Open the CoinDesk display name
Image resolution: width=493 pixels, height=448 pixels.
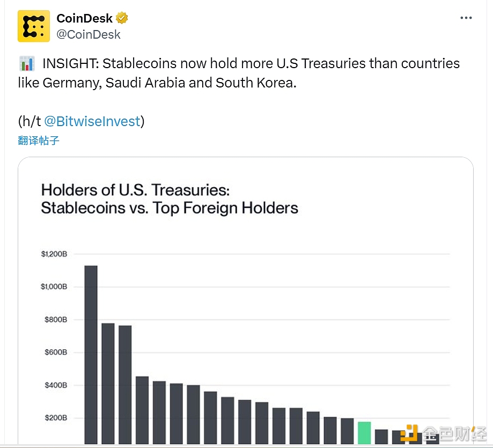85,19
